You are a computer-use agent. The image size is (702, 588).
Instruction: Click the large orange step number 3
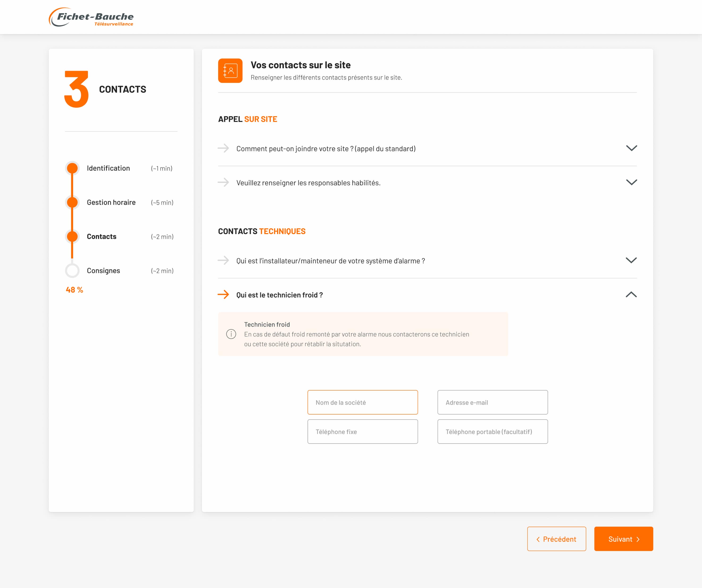click(x=77, y=89)
